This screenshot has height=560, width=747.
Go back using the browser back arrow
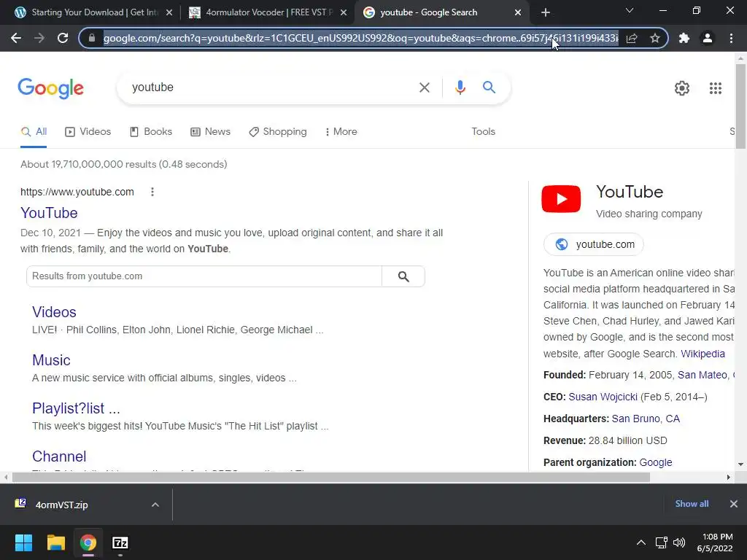[x=16, y=38]
